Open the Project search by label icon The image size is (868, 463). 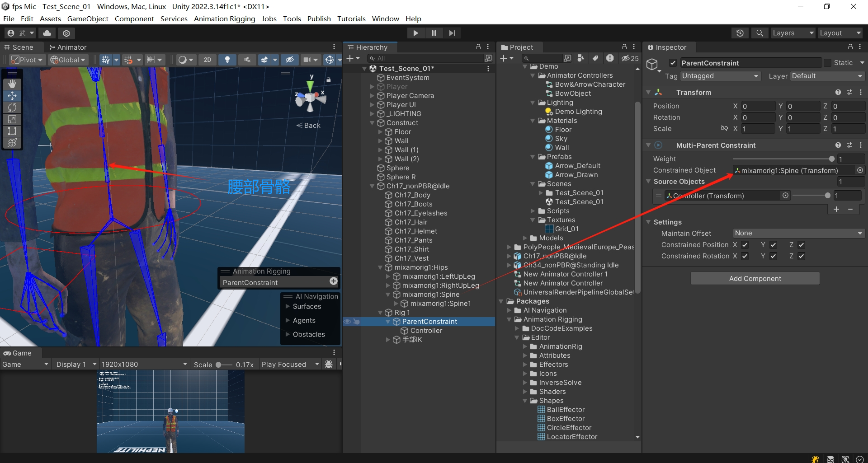pos(595,58)
